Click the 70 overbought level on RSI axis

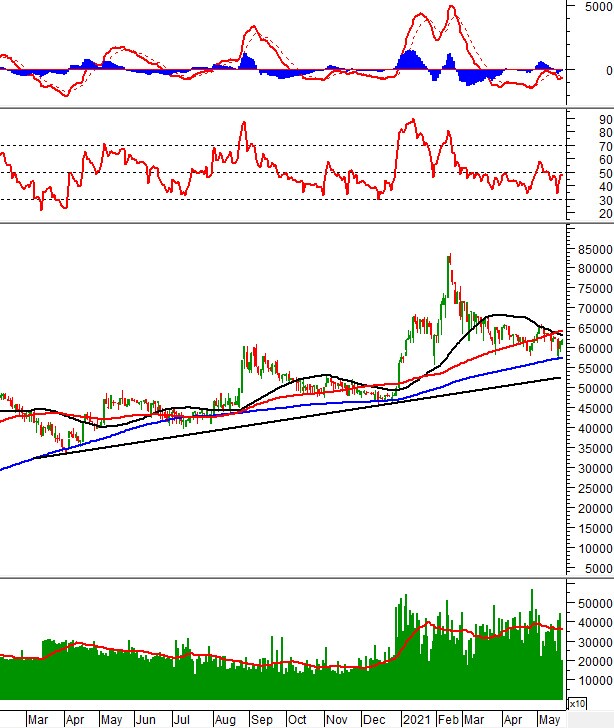606,147
